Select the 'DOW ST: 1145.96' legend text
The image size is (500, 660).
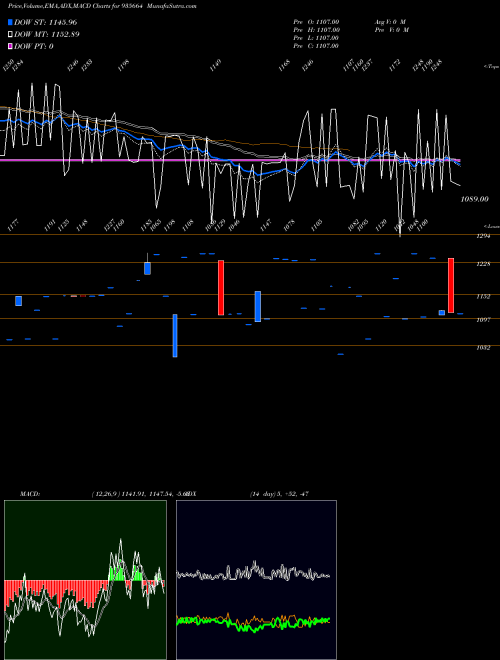click(45, 22)
